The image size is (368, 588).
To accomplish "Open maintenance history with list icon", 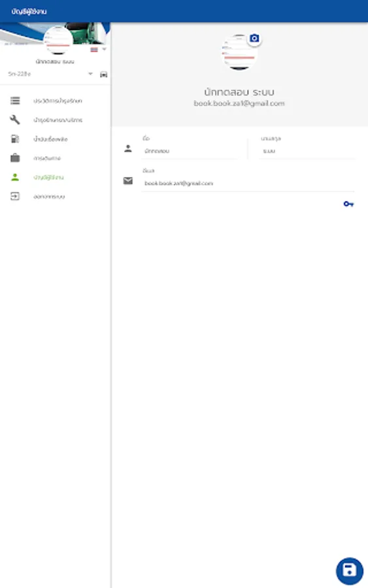I will point(56,101).
